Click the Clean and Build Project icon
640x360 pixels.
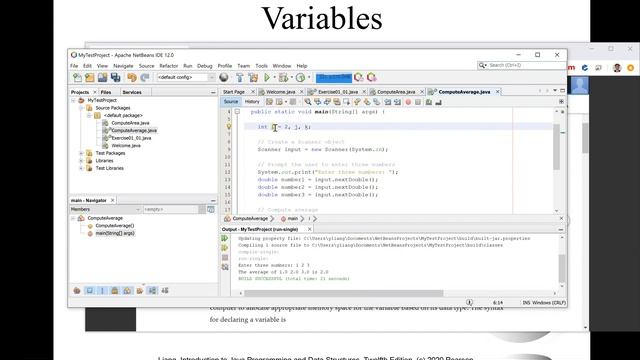point(253,77)
